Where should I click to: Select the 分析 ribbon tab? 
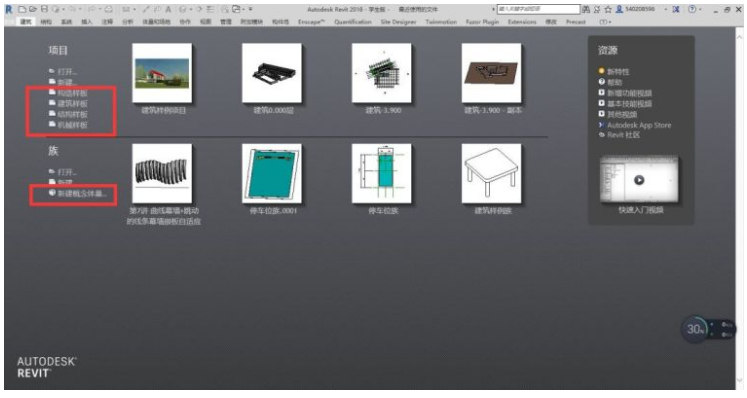coord(128,22)
